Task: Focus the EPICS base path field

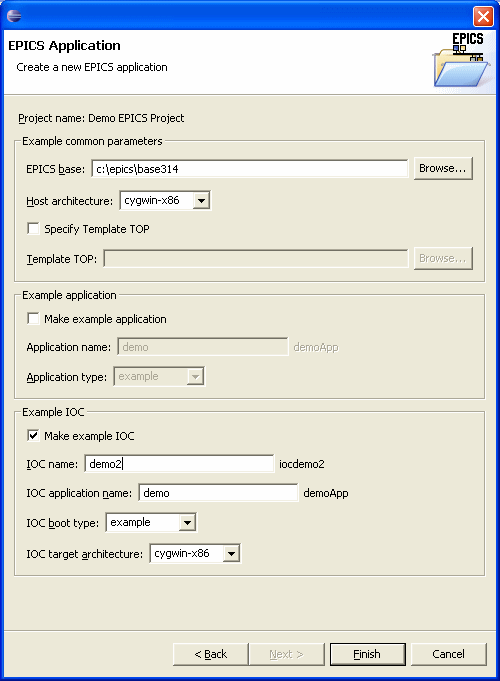Action: [x=250, y=169]
